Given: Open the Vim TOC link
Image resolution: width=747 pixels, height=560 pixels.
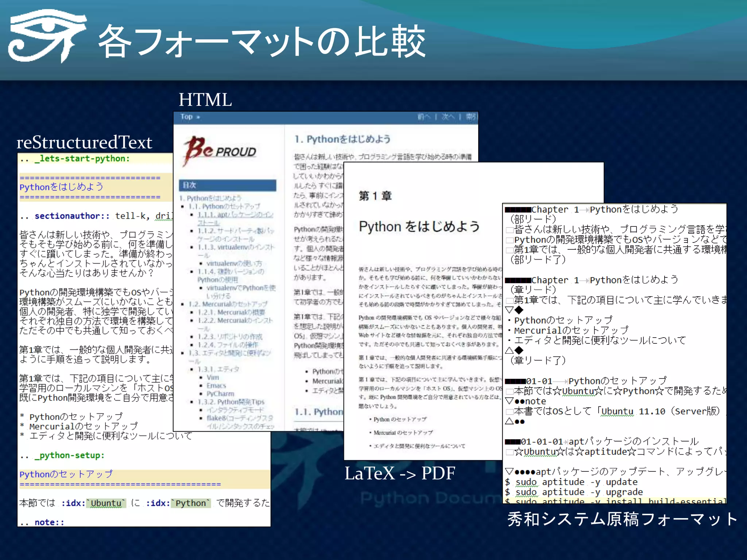Looking at the screenshot, I should [213, 377].
